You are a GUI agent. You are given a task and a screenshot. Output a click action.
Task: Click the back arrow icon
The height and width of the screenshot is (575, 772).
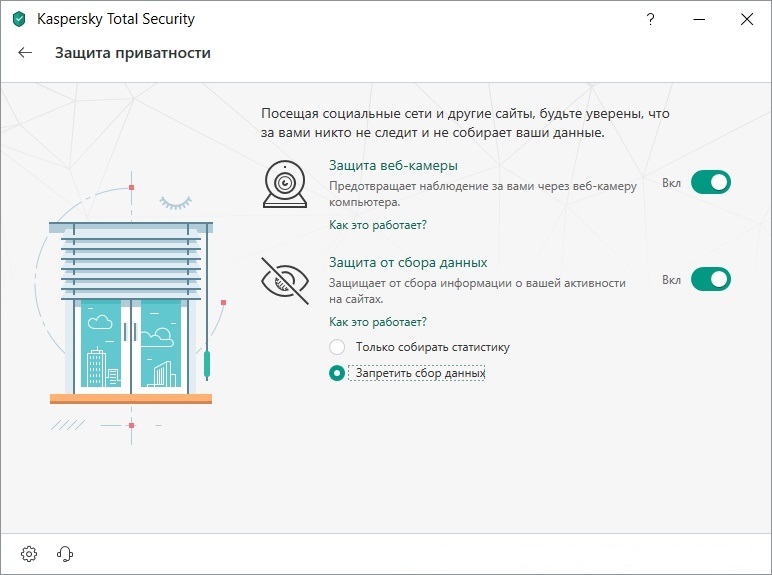point(25,53)
